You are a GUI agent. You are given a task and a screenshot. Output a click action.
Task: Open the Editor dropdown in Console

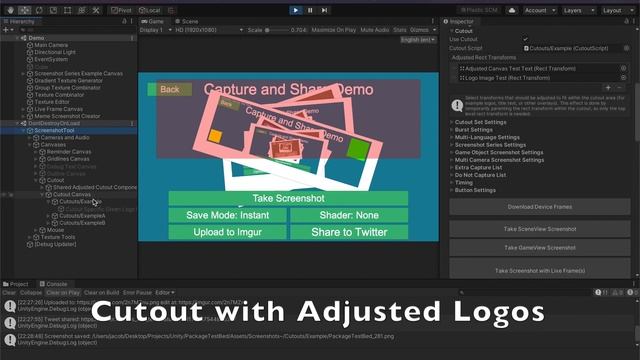click(164, 293)
